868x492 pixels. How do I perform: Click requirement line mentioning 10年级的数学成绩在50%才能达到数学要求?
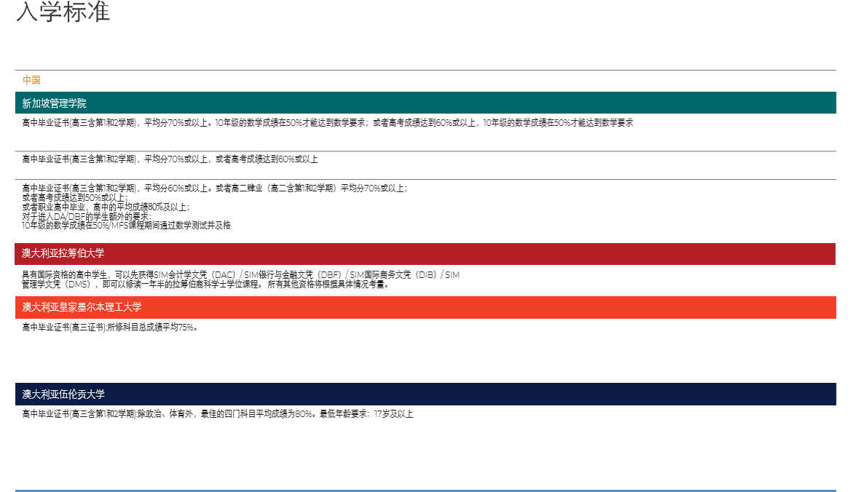pyautogui.click(x=328, y=123)
